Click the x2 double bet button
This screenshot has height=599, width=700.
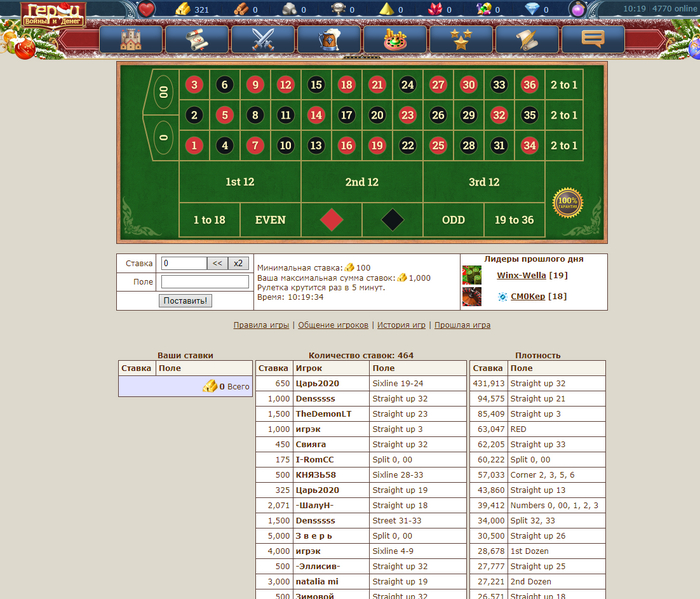click(238, 263)
